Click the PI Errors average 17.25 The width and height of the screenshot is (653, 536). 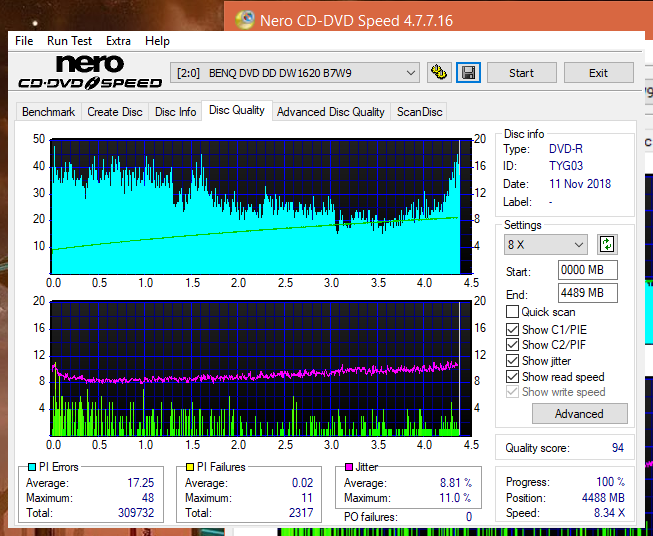pyautogui.click(x=140, y=483)
